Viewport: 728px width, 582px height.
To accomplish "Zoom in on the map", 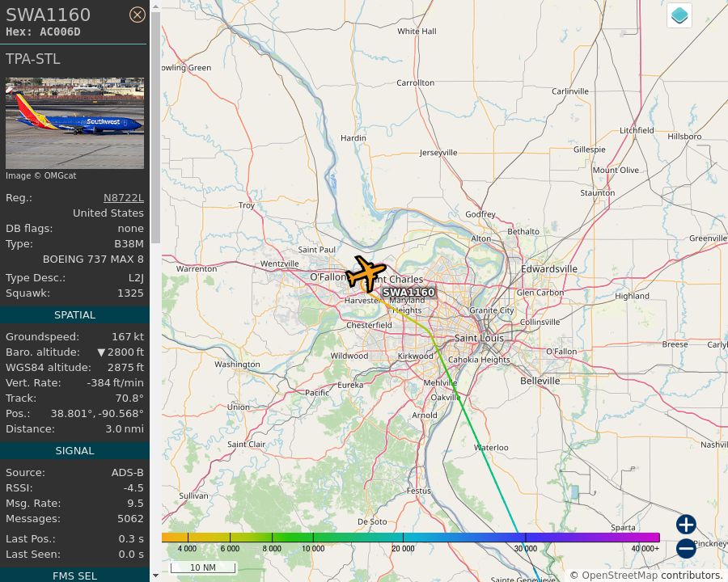I will click(x=686, y=525).
